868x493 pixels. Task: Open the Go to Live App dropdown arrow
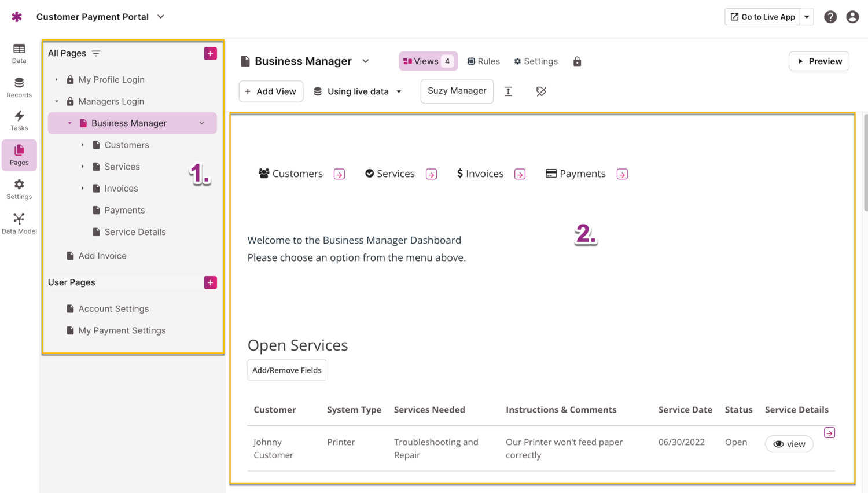pyautogui.click(x=807, y=17)
